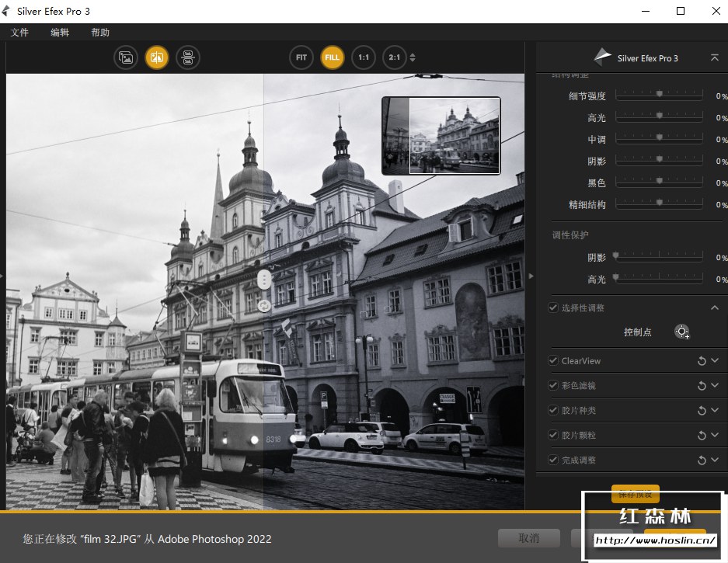Expand the ClearView section

(715, 360)
